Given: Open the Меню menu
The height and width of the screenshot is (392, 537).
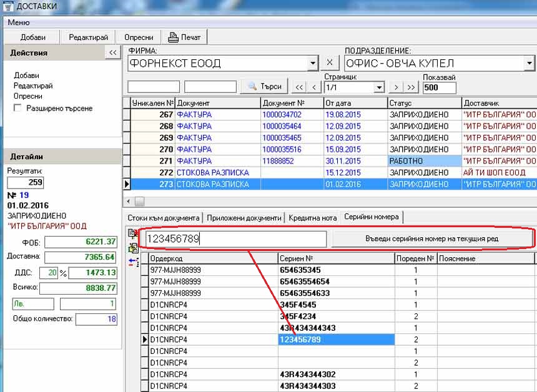Looking at the screenshot, I should [19, 22].
